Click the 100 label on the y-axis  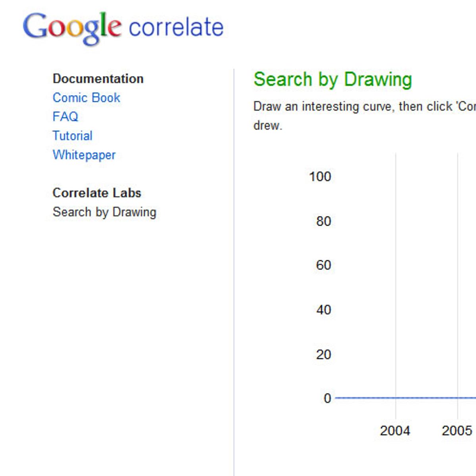pos(320,177)
